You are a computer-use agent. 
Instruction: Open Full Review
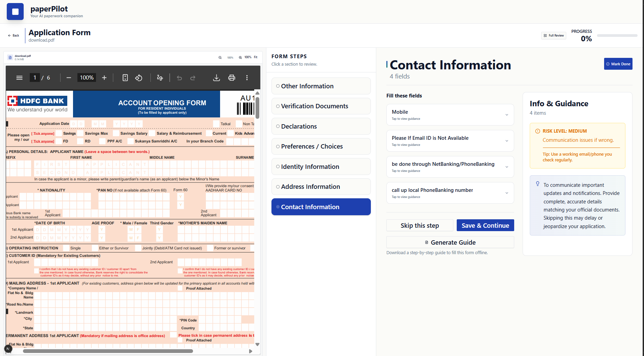554,36
